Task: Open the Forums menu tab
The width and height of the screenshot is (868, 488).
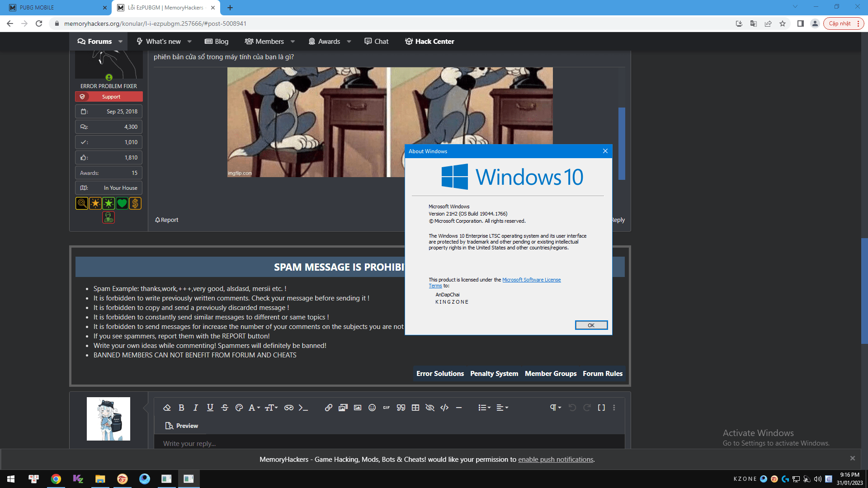Action: pos(94,41)
